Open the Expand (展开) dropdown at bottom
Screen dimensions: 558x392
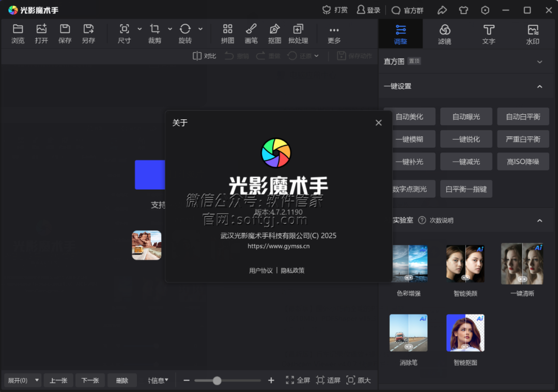[x=37, y=380]
